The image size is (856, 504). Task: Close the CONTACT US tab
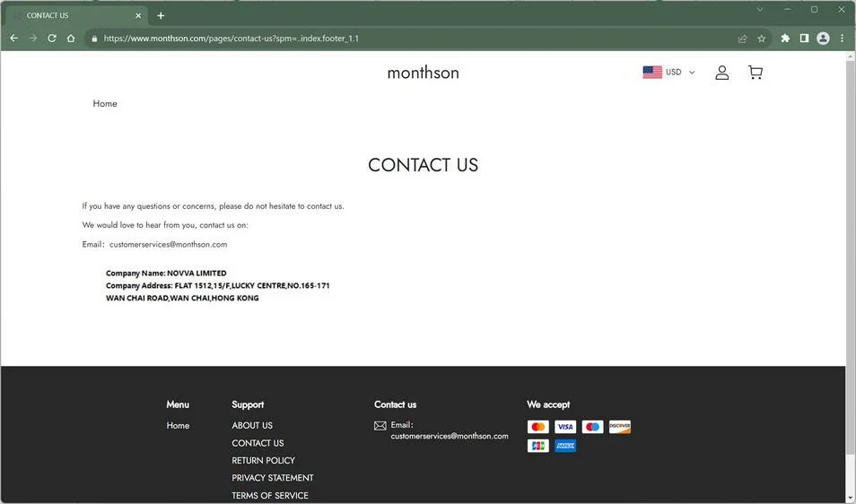click(138, 16)
